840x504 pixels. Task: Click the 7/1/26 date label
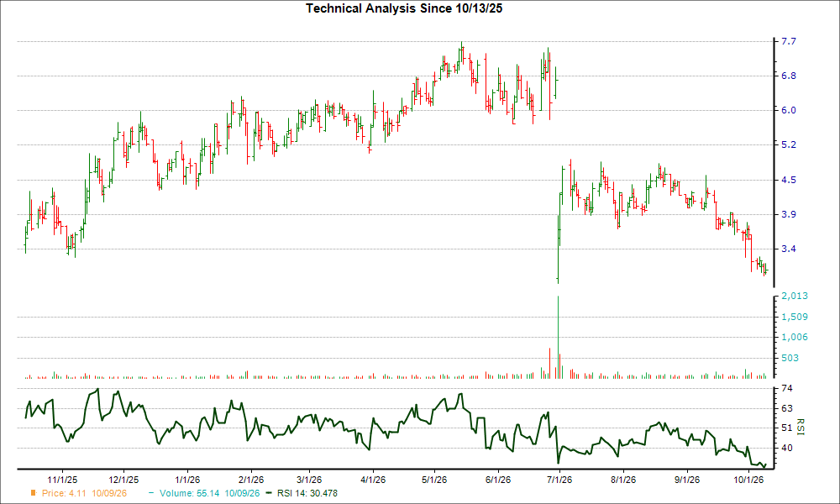click(x=559, y=480)
